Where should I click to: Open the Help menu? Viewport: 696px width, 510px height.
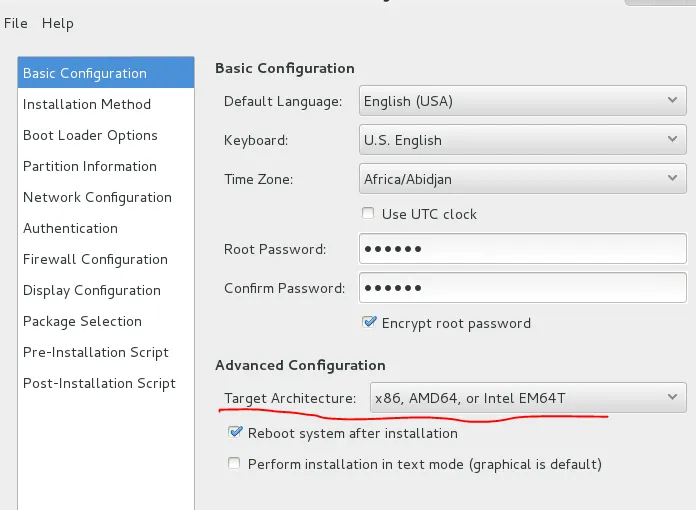point(58,23)
